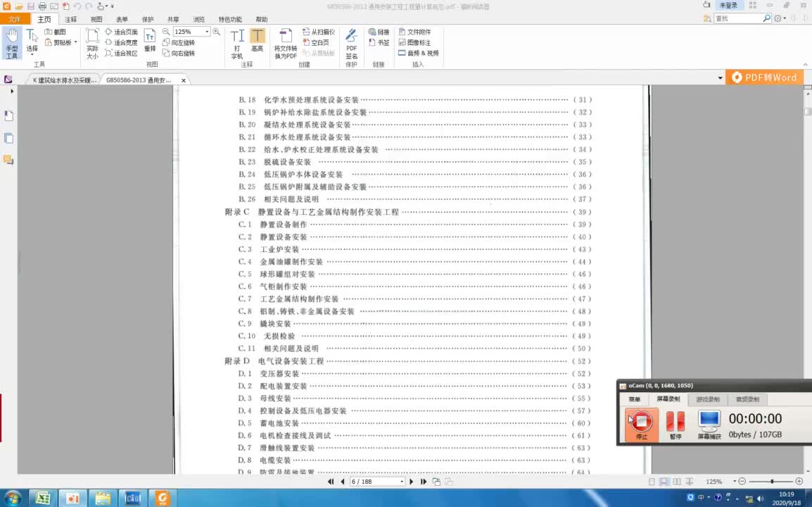Jump to last page button
The image size is (812, 507).
pyautogui.click(x=424, y=482)
